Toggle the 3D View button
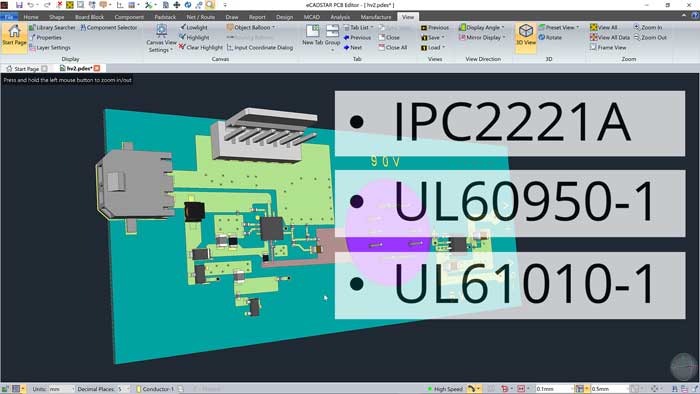Image resolution: width=700 pixels, height=394 pixels. click(525, 35)
